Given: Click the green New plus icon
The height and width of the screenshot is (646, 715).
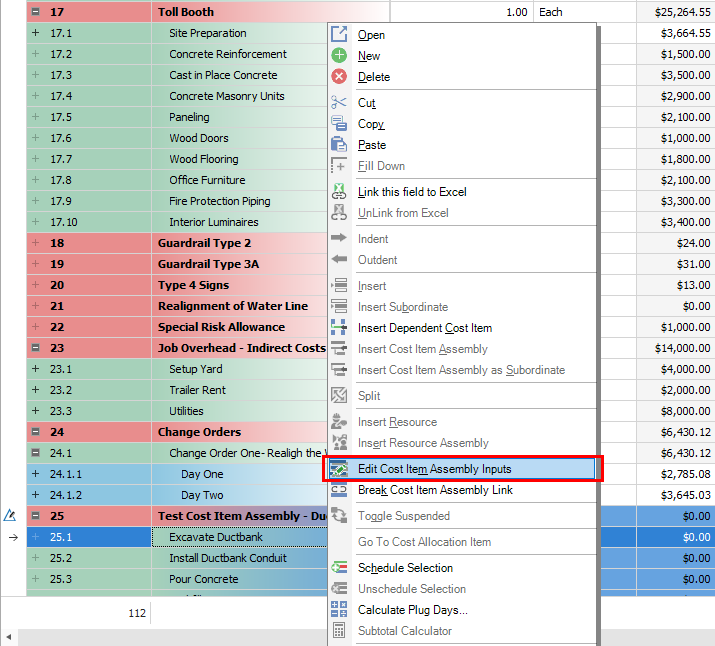Looking at the screenshot, I should [x=339, y=56].
